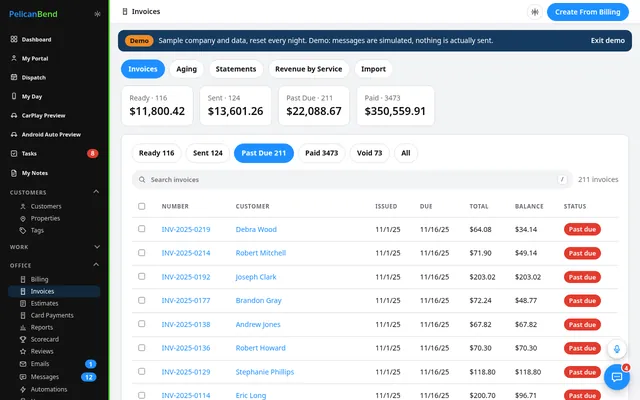Screen dimensions: 640x400
Task: Check the box for INV-2025-0192
Action: (142, 276)
